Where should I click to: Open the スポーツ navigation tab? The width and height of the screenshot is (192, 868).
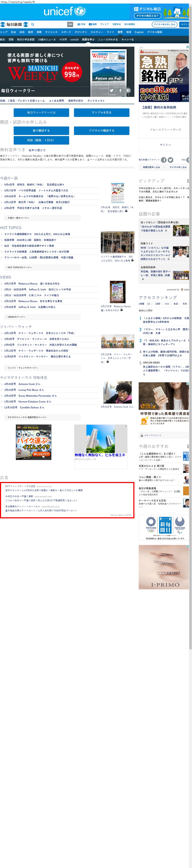coord(66,32)
